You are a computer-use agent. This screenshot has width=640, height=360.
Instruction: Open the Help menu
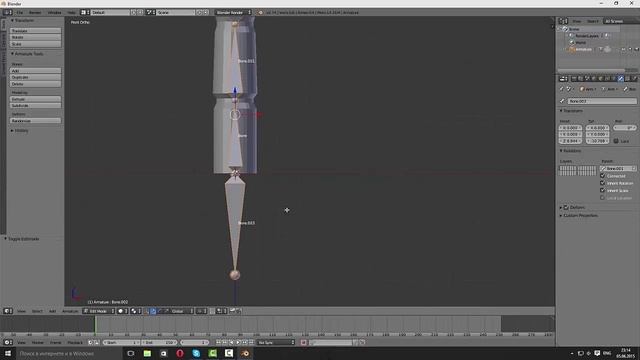coord(71,13)
